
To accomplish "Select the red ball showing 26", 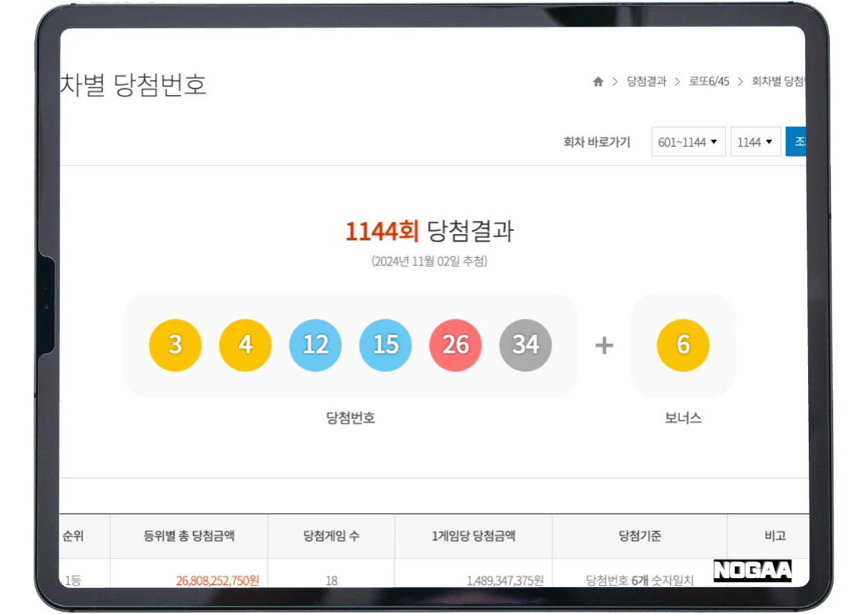I will (455, 345).
